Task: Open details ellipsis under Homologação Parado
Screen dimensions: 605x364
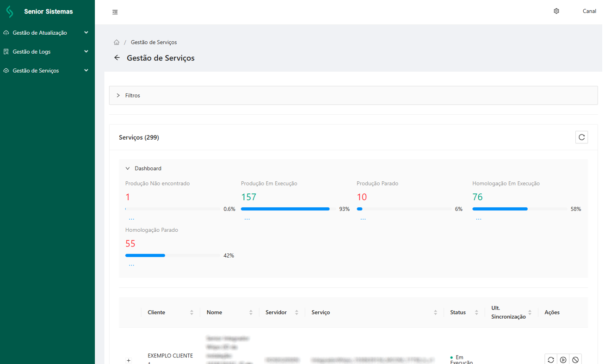Action: point(131,265)
